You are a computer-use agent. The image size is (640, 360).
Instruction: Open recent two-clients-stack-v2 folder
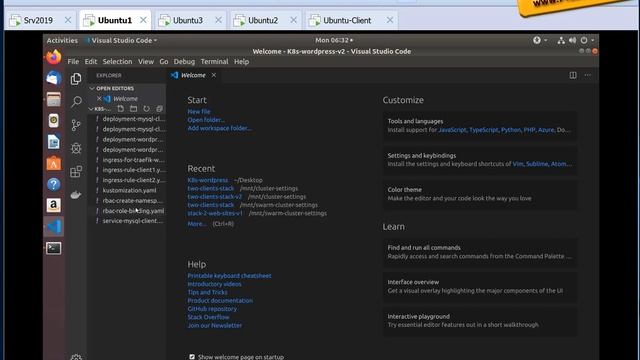(x=215, y=197)
